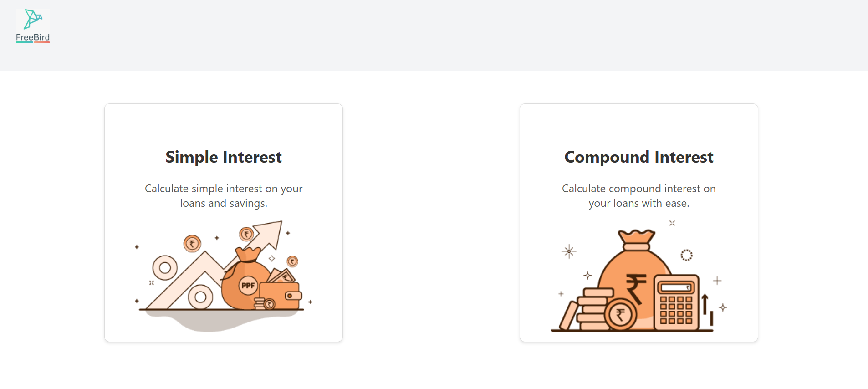Click the FreeBird brand name text
Image resolution: width=868 pixels, height=389 pixels.
click(x=33, y=37)
